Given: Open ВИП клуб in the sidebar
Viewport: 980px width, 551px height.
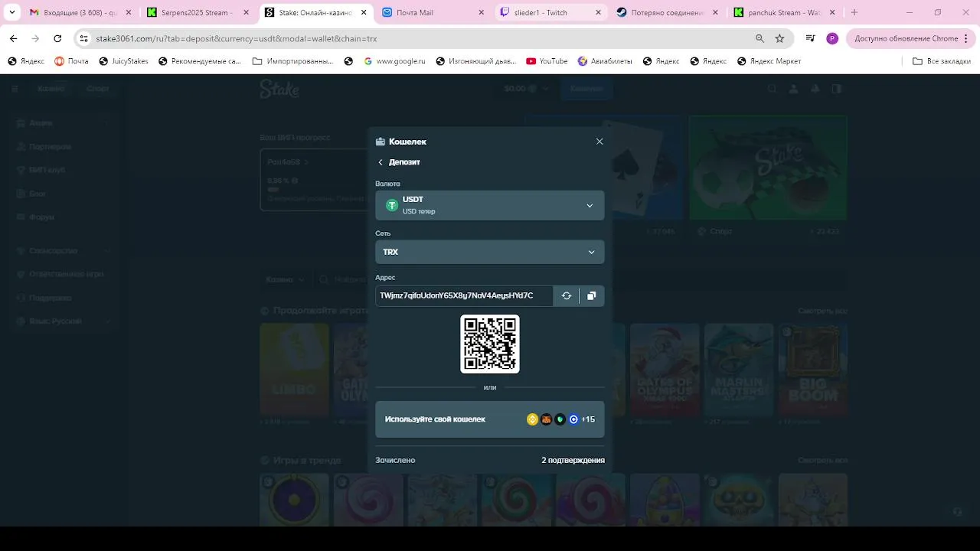Looking at the screenshot, I should click(64, 170).
